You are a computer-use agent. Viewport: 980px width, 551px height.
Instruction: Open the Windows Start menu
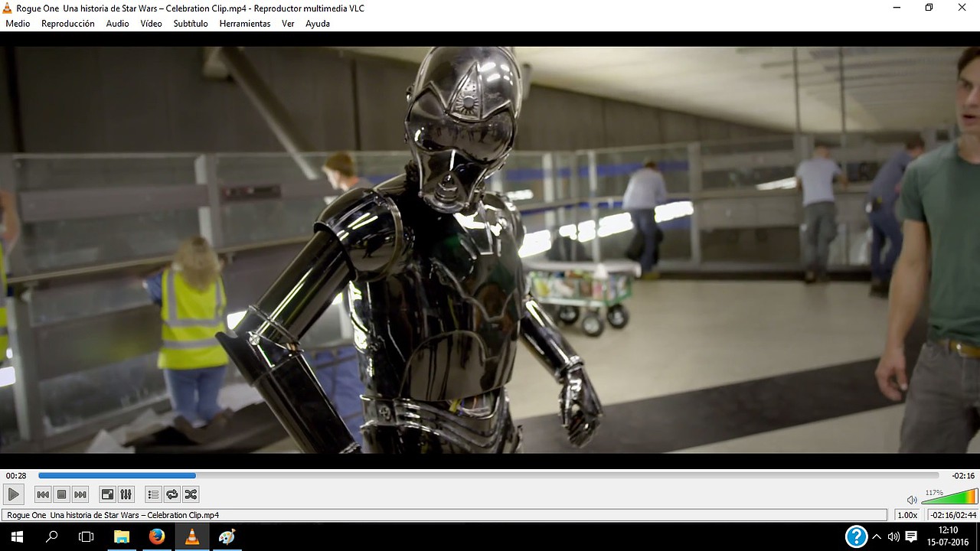pos(17,536)
